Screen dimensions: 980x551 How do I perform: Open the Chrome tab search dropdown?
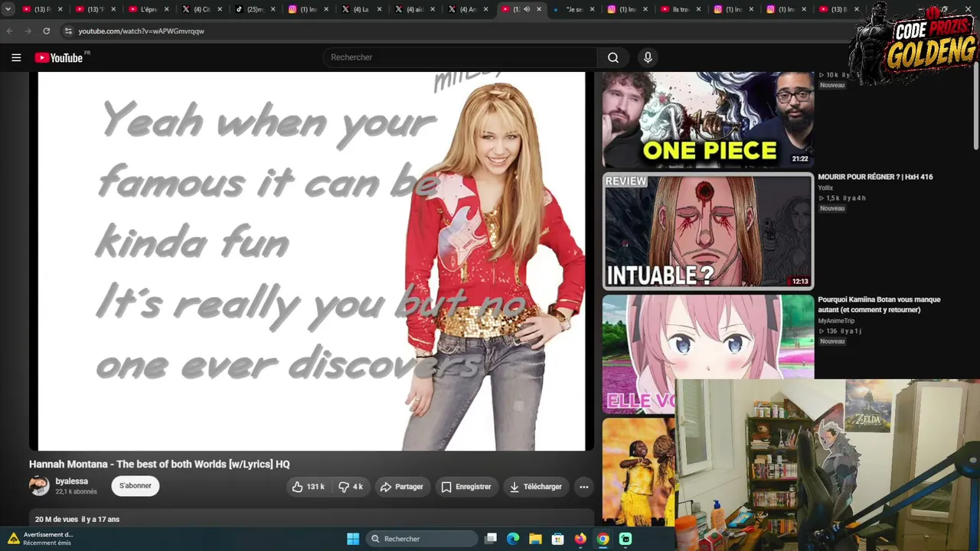click(x=8, y=9)
